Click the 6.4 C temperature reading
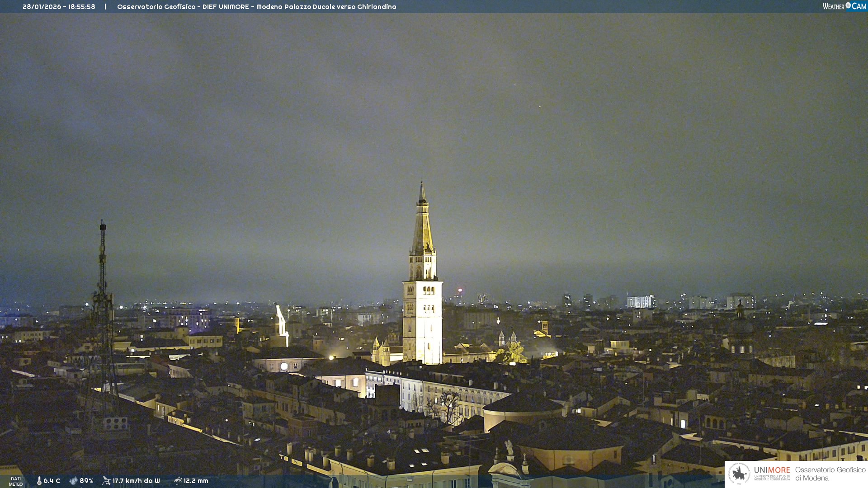 pyautogui.click(x=52, y=481)
